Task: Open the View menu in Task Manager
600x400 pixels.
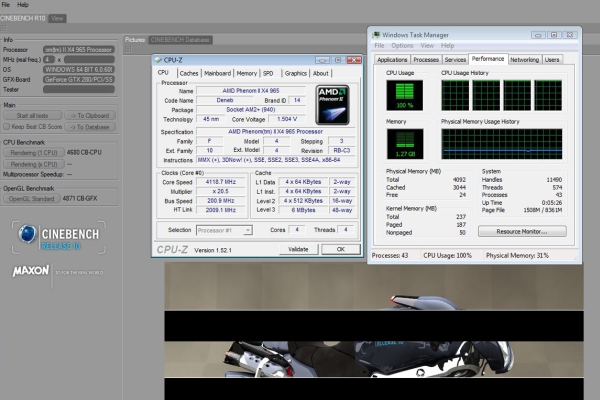Action: (428, 46)
